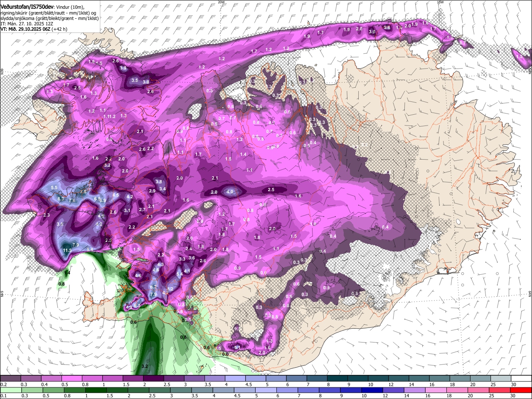
Task: Select the bright red 30 swatch in the lower legend
Action: tap(521, 390)
